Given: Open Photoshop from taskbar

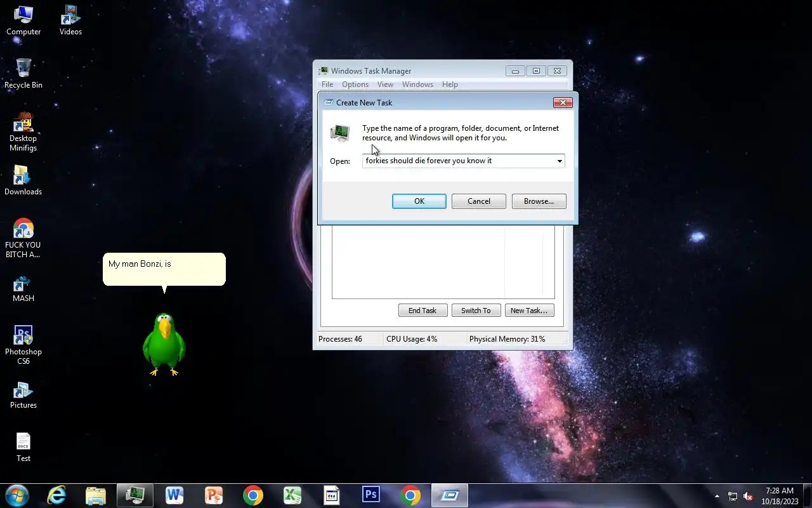Looking at the screenshot, I should coord(371,495).
